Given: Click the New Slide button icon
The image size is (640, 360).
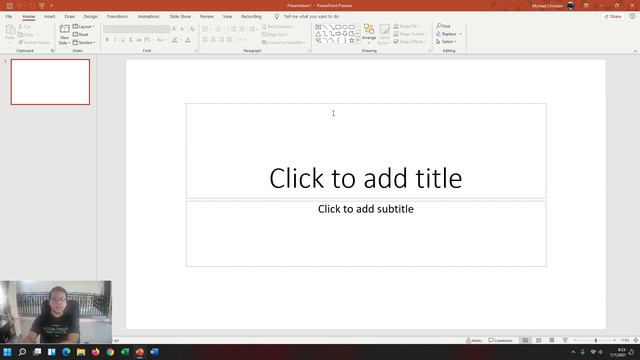Looking at the screenshot, I should tap(64, 29).
